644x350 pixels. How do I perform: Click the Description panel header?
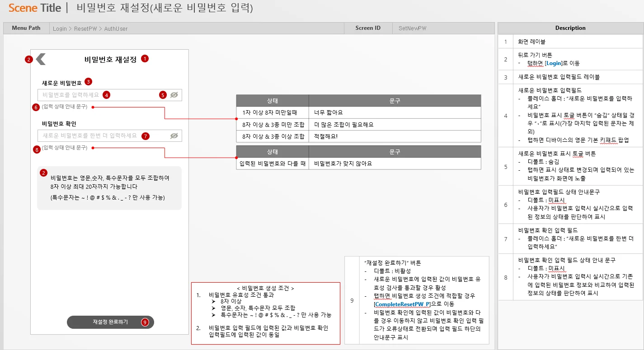[570, 28]
